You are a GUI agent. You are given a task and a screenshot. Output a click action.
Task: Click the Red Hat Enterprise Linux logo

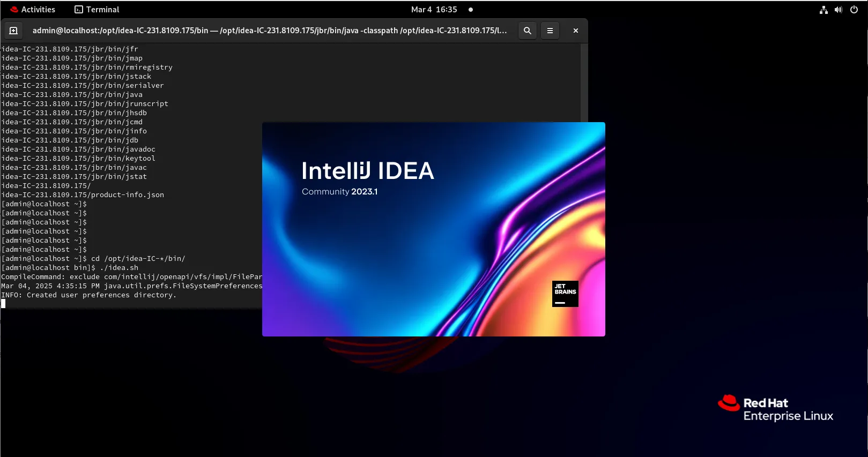tap(776, 409)
